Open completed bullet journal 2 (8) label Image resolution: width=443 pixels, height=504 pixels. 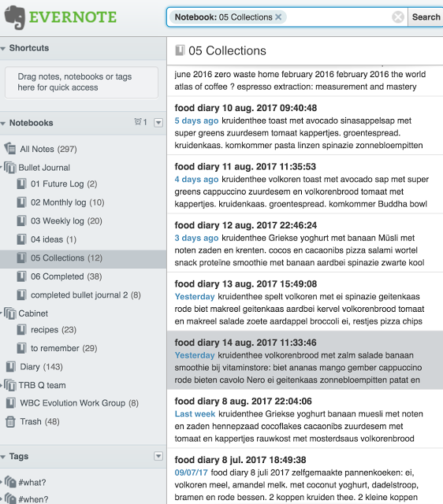86,295
